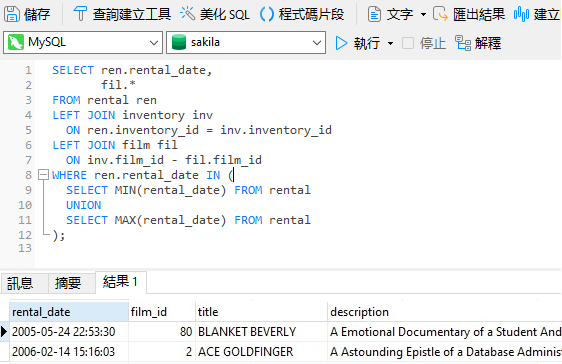Open the Query Builder (查詢建立工具) tool

pyautogui.click(x=122, y=14)
